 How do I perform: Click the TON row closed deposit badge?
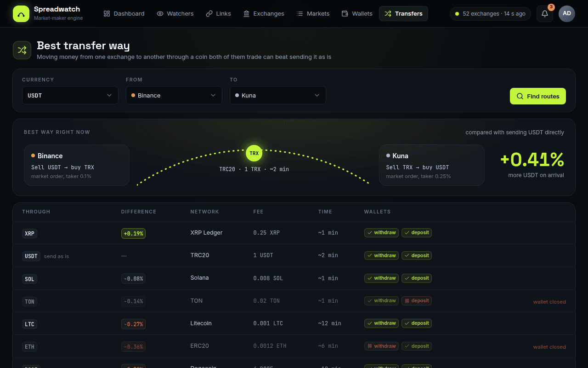pos(417,300)
